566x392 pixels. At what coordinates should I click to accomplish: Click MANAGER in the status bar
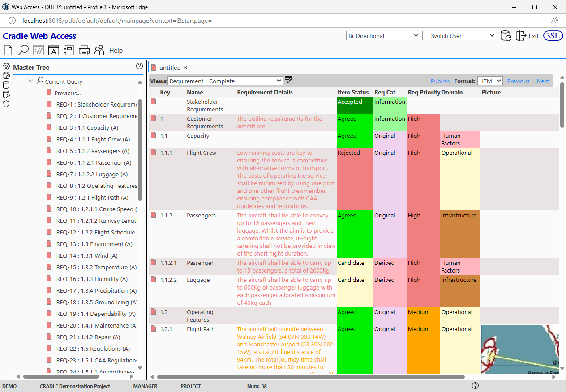146,386
